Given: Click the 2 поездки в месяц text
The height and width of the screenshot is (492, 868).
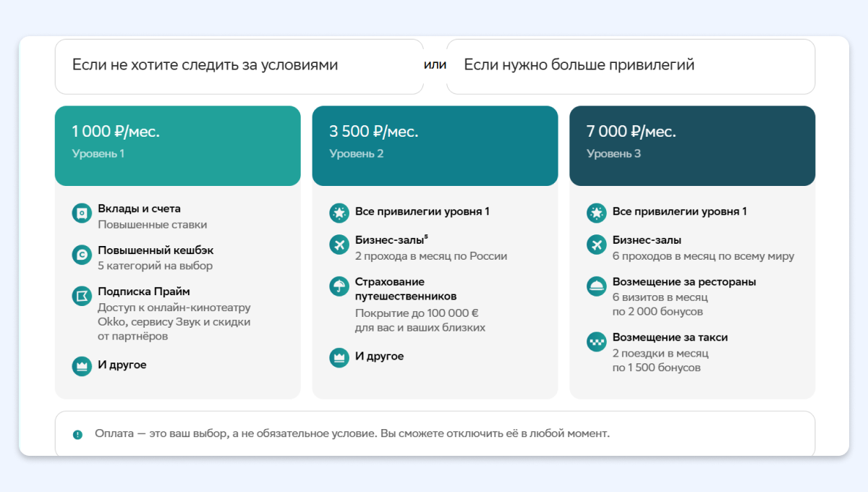Looking at the screenshot, I should pos(660,354).
